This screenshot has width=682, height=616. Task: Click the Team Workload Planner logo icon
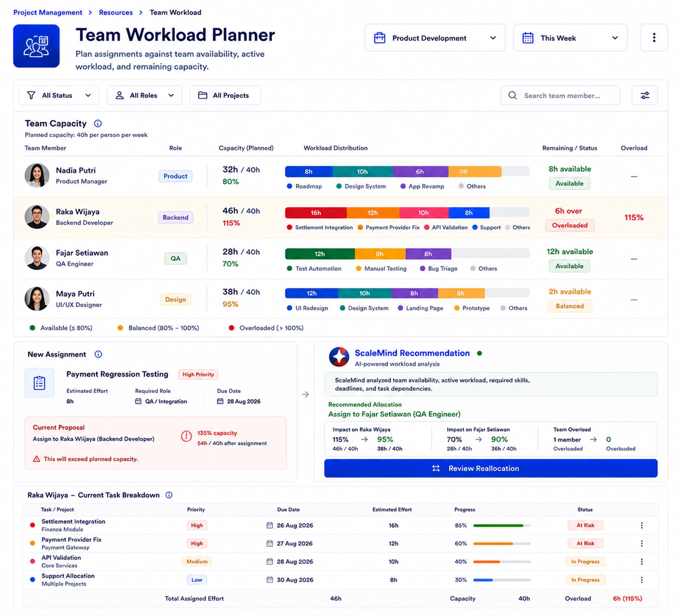36,46
